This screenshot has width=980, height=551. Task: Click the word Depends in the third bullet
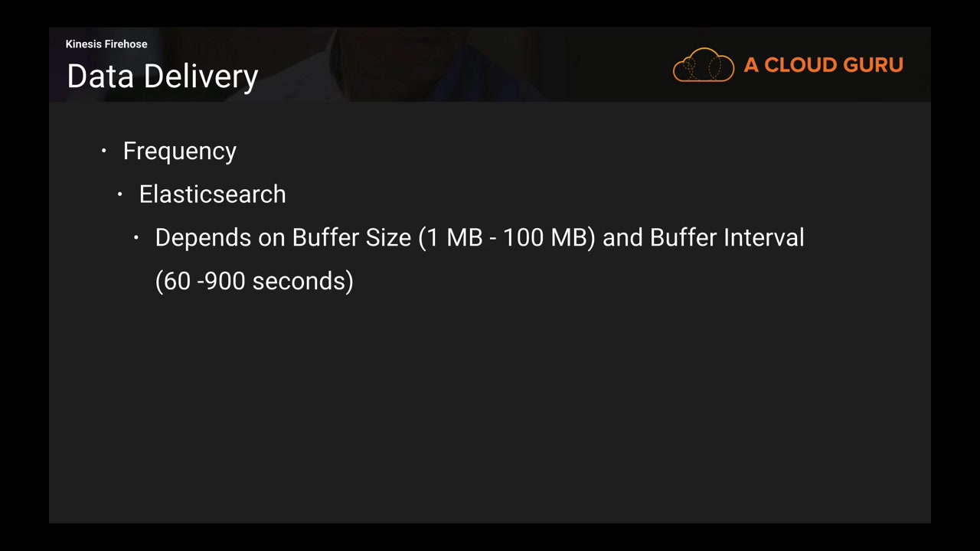pos(203,238)
